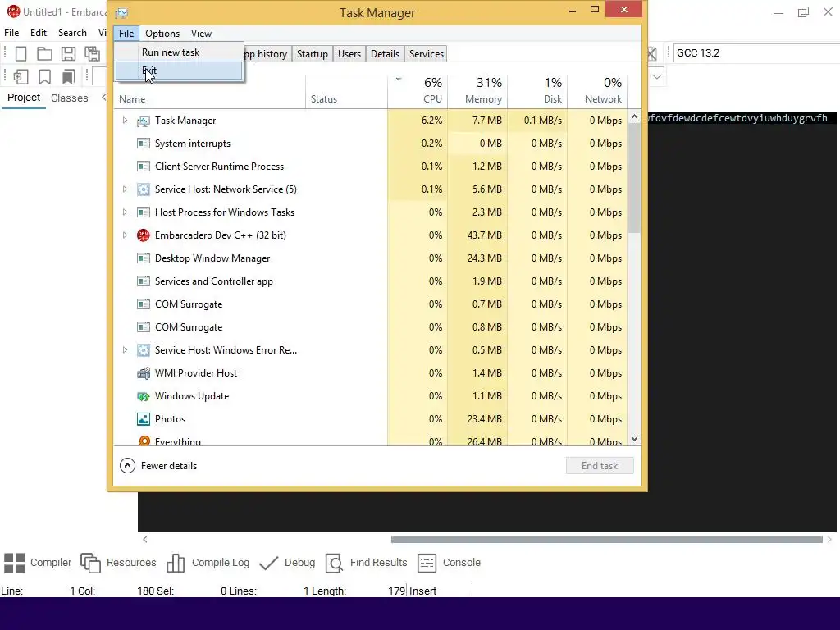Click Save All icon in Dev-C++ toolbar
840x630 pixels.
pyautogui.click(x=92, y=53)
